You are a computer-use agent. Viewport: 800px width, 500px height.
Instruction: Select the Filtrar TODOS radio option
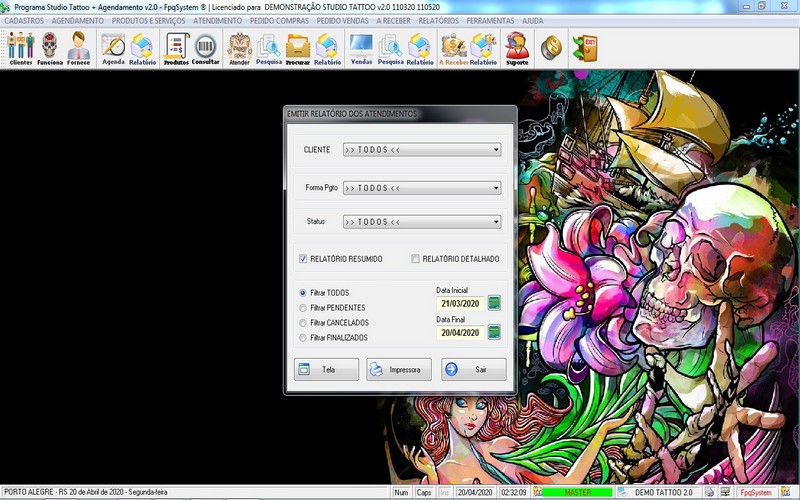(x=303, y=293)
